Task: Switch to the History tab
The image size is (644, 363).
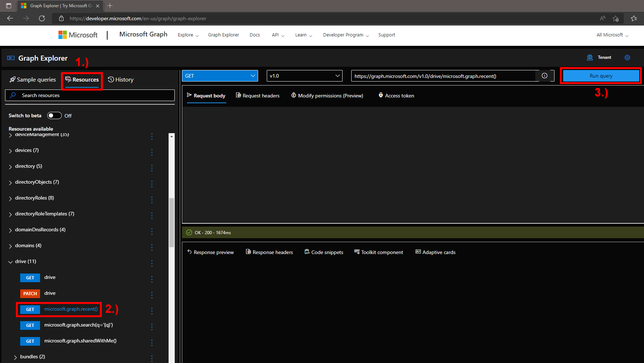Action: (x=121, y=80)
